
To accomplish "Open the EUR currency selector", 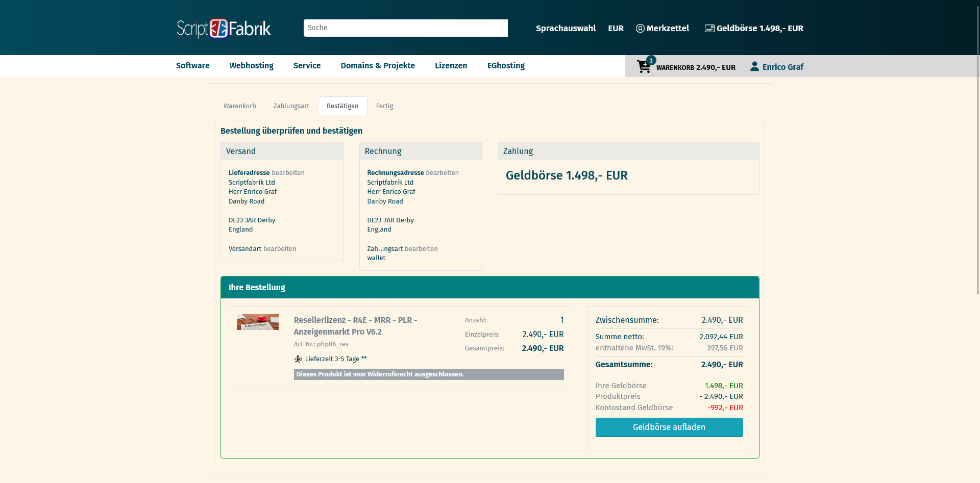I will coord(616,29).
